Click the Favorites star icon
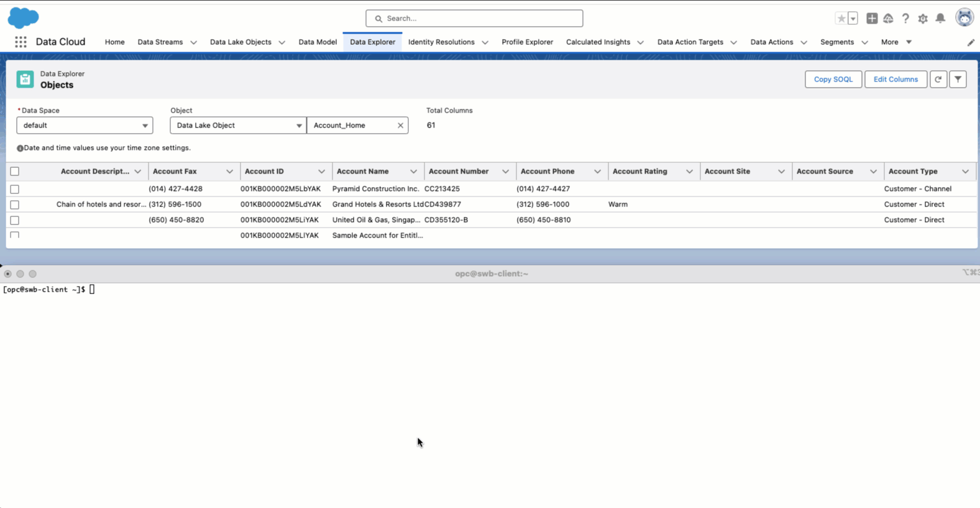Screen dimensions: 980x508 click(841, 19)
